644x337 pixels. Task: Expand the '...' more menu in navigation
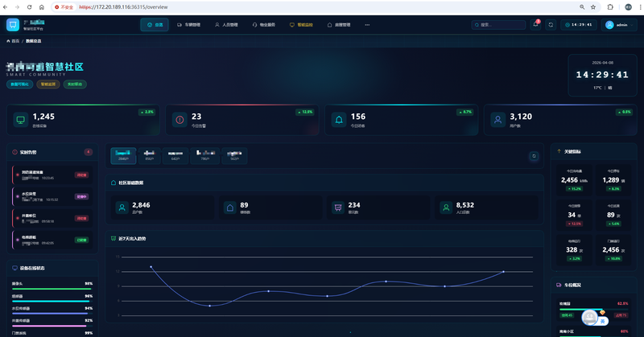point(368,25)
